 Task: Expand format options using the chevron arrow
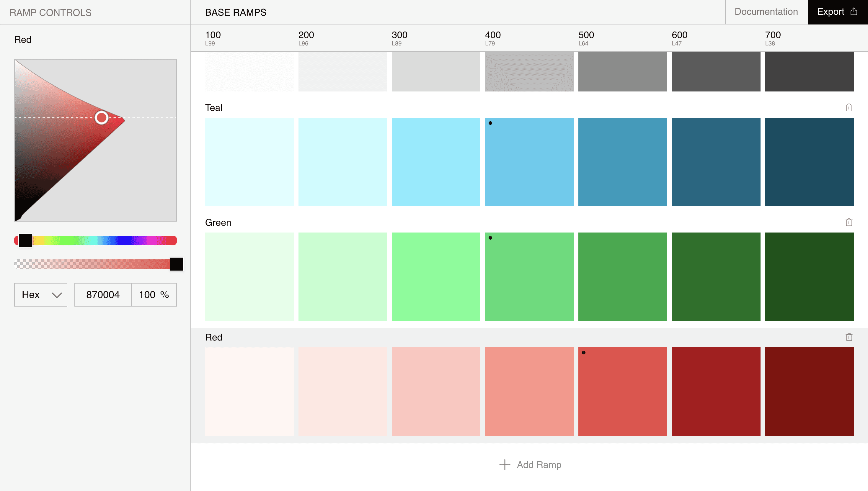click(57, 295)
